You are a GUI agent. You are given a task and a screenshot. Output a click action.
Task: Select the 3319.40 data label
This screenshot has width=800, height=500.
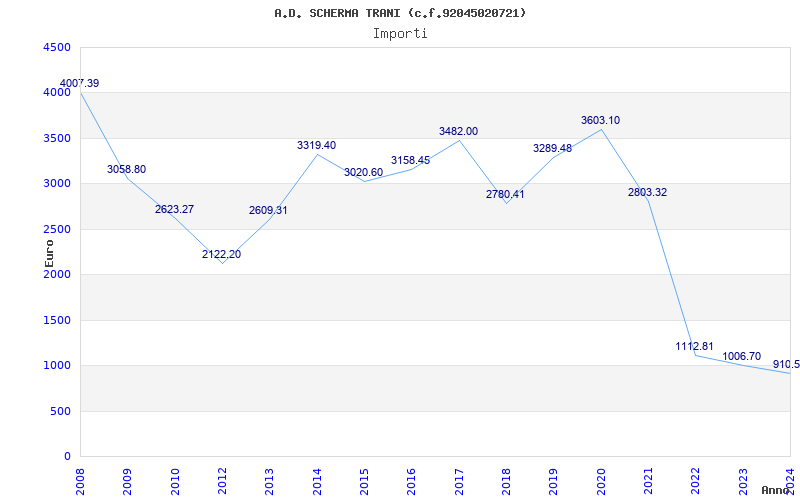[317, 145]
